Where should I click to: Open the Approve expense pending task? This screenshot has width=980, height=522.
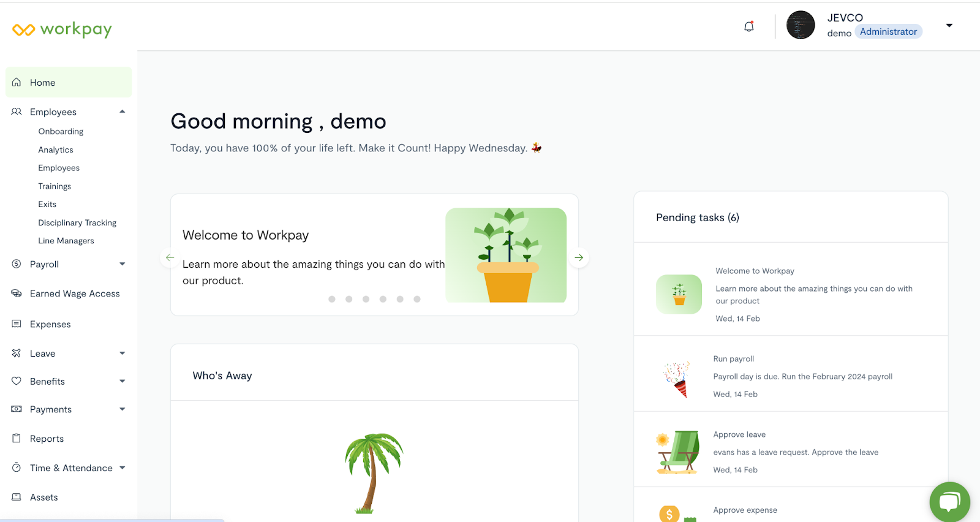coord(791,505)
